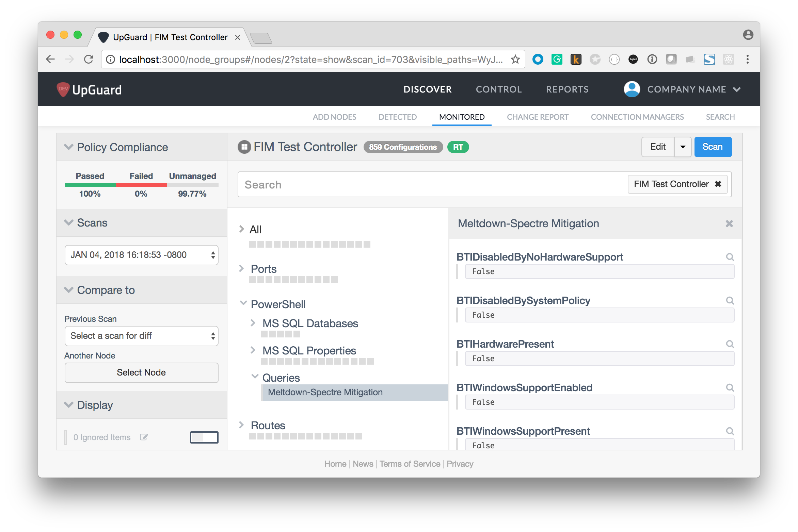Close the Meltdown-Spectre Mitigation panel

pyautogui.click(x=729, y=223)
